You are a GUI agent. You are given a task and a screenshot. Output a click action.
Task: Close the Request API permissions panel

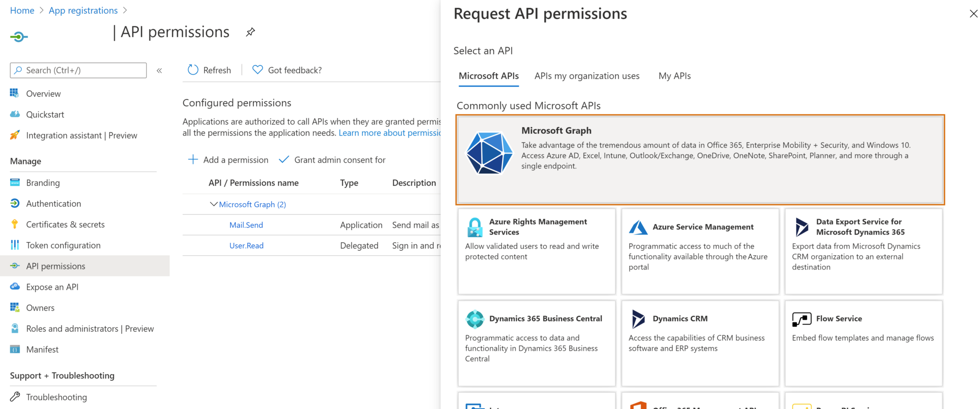click(973, 14)
